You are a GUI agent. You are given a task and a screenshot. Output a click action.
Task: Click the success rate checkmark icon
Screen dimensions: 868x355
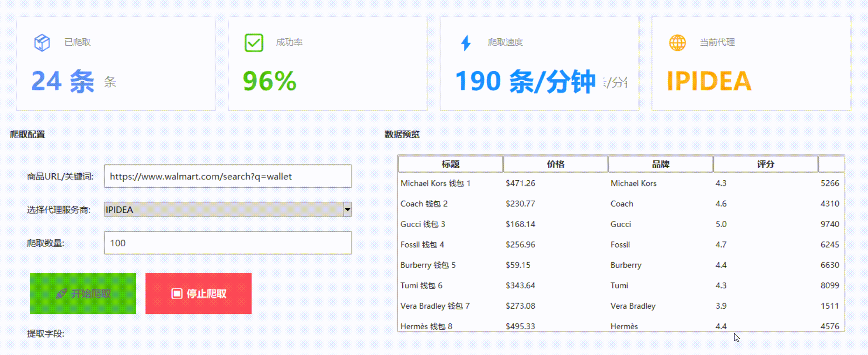(x=254, y=43)
